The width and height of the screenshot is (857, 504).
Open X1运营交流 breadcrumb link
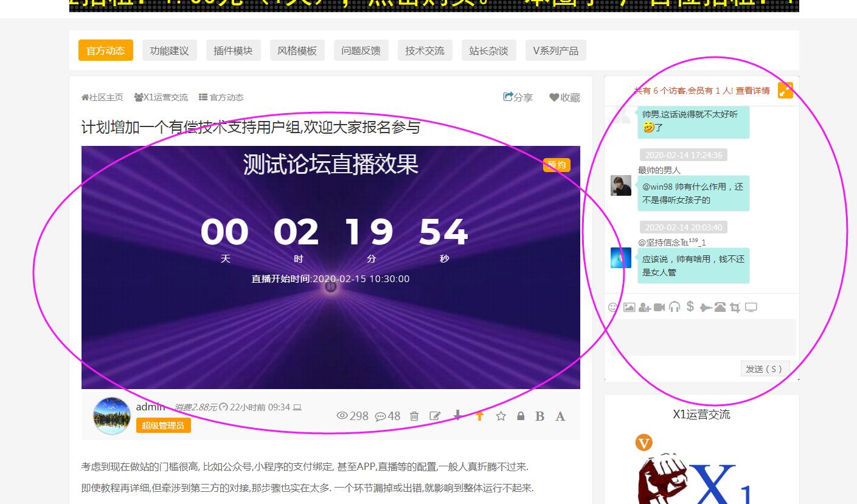point(161,97)
